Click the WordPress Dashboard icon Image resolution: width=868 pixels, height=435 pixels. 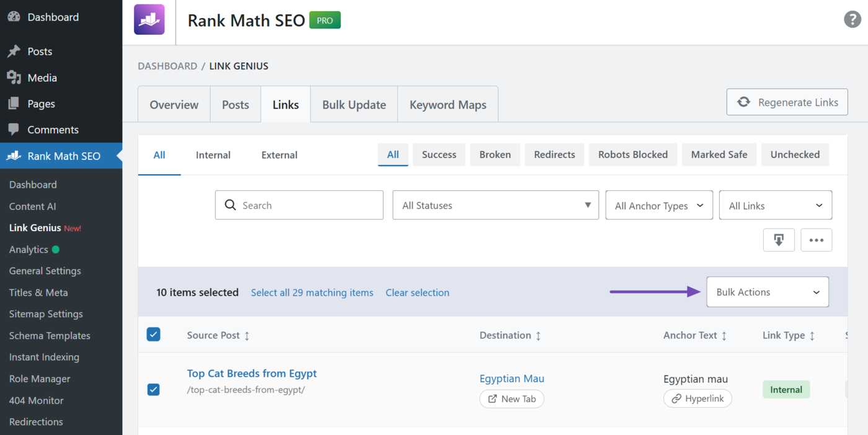tap(14, 17)
